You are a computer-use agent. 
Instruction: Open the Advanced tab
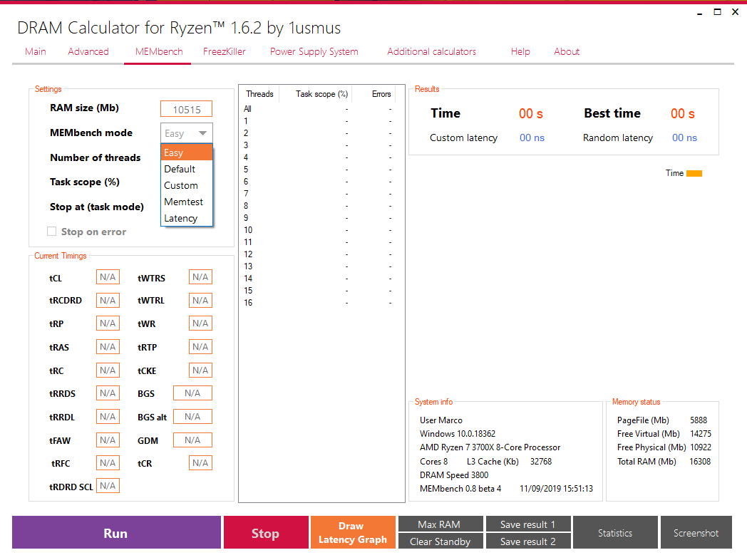(x=88, y=51)
